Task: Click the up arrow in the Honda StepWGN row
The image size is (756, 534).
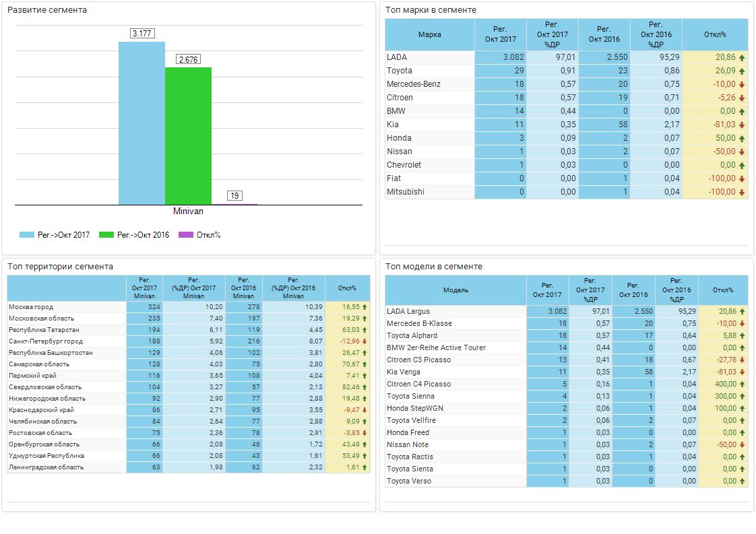Action: point(742,409)
